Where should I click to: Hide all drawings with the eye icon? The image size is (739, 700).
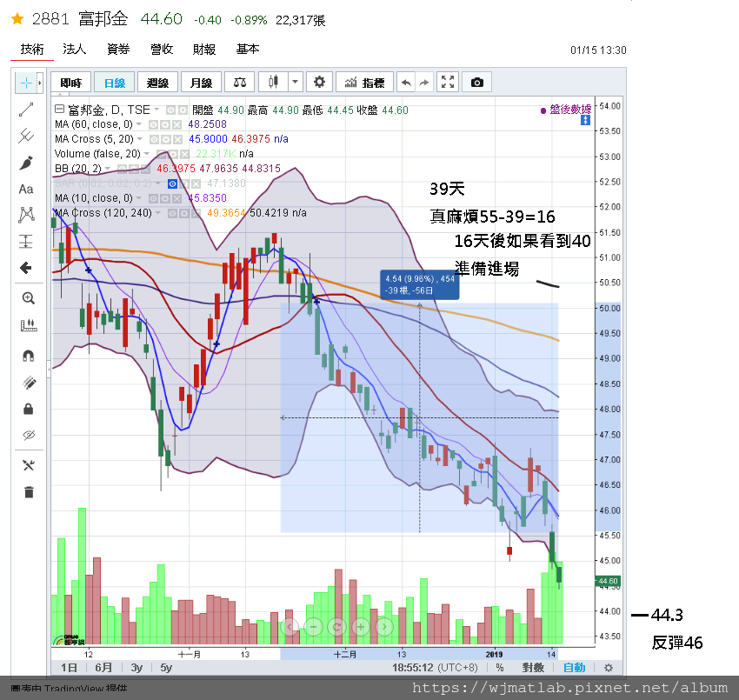coord(29,435)
